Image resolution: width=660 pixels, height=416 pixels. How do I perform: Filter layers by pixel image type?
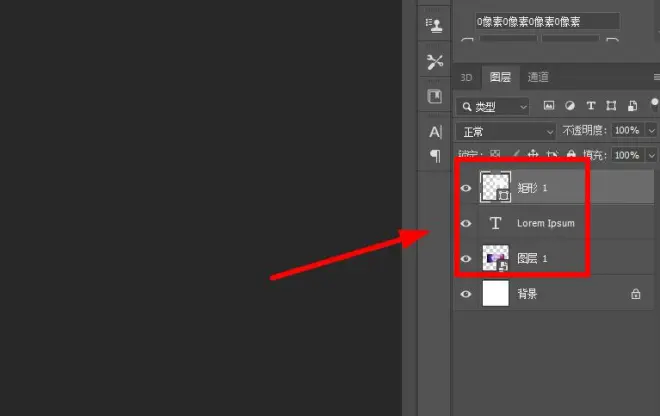[549, 106]
